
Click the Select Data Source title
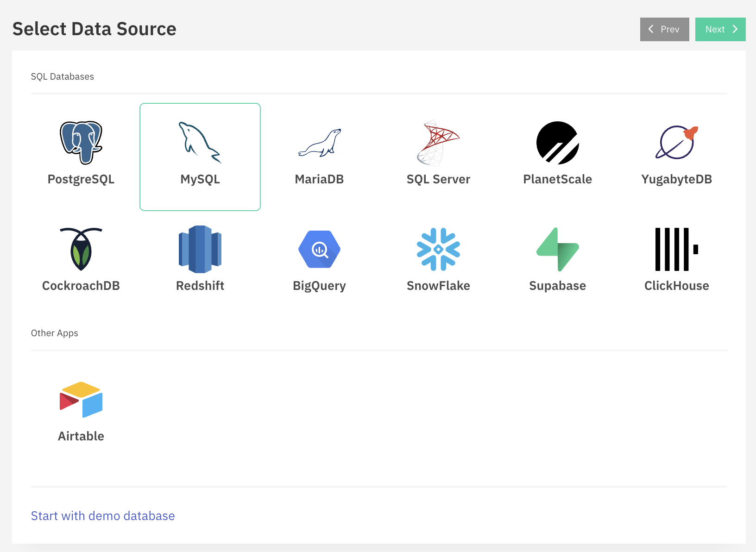coord(94,29)
